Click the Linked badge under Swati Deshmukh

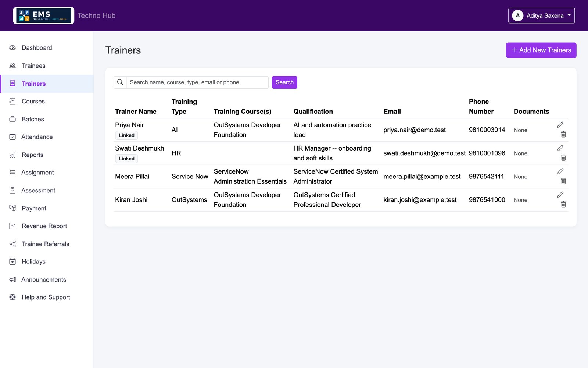[126, 159]
